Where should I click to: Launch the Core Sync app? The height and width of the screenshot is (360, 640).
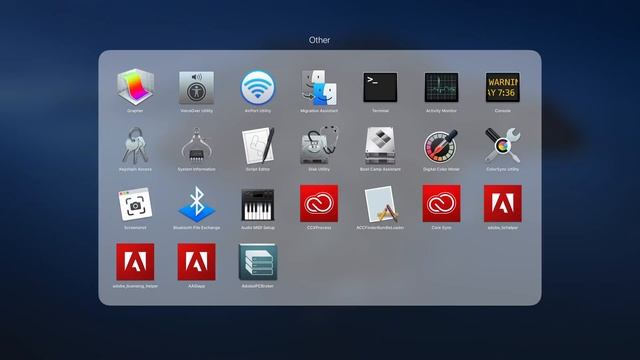441,203
